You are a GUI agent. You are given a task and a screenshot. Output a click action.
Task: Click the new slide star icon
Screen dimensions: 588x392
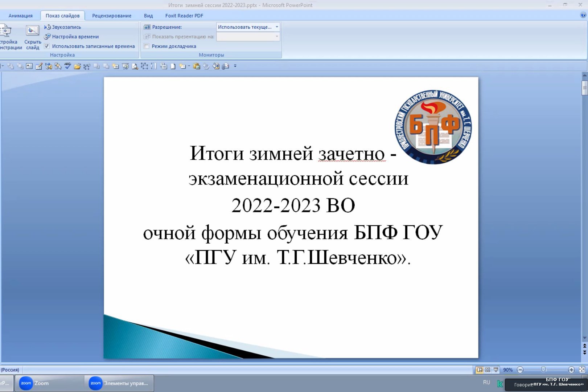click(182, 66)
